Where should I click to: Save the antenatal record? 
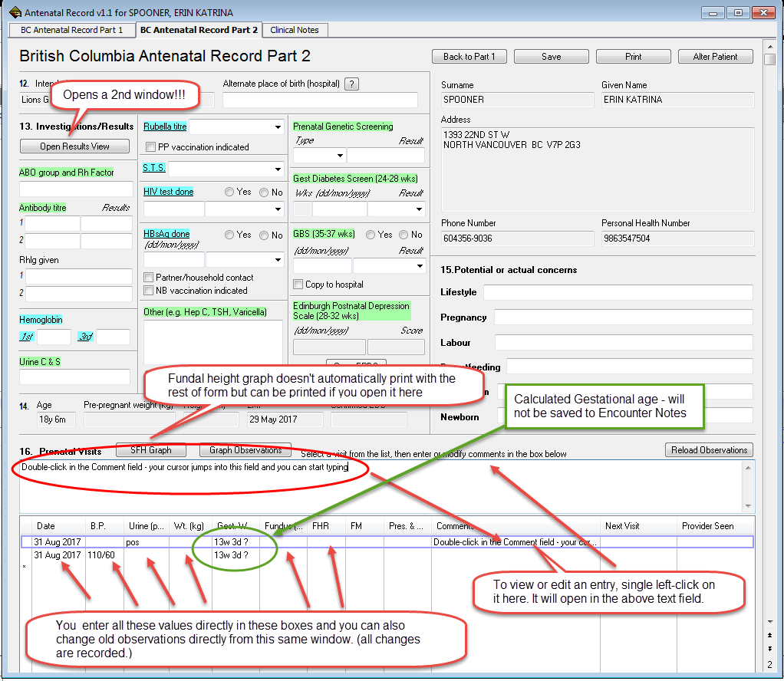(551, 56)
